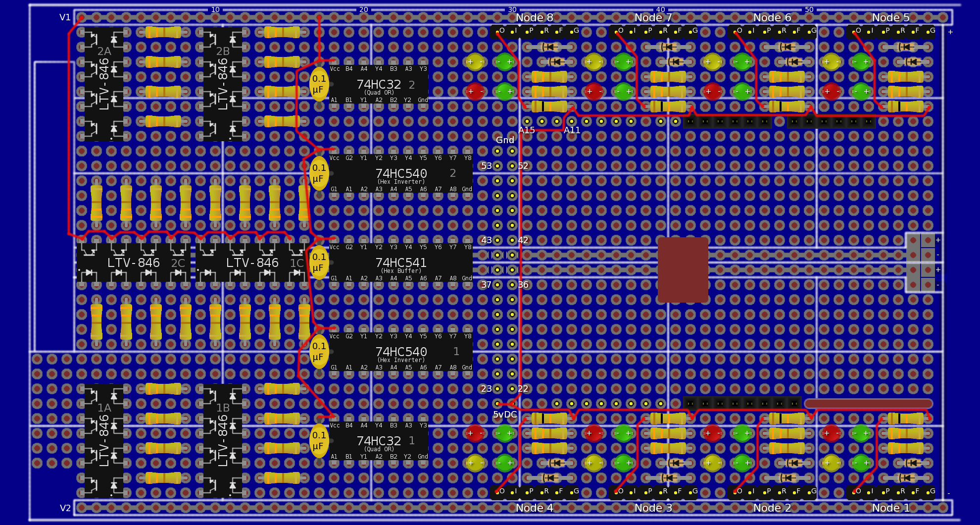
Task: Click column marker 30 on top edge
Action: [512, 9]
